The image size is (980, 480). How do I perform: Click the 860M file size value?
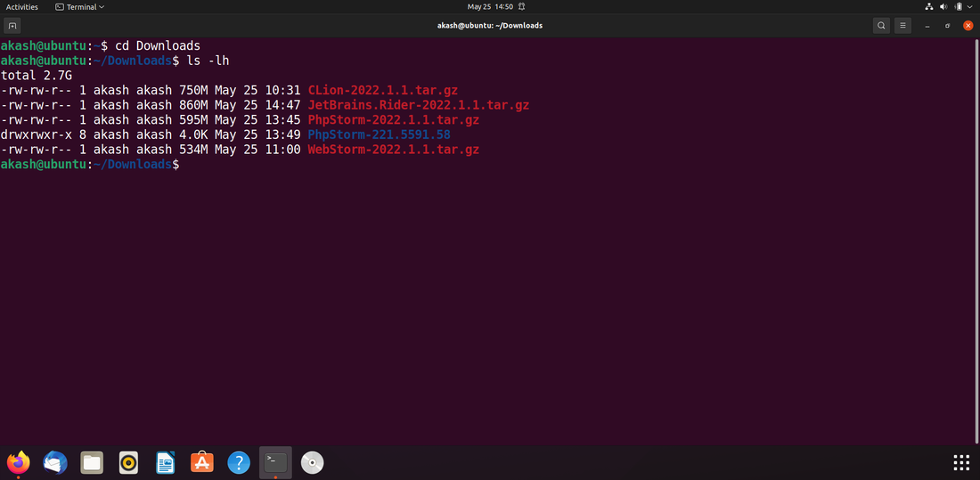[193, 105]
